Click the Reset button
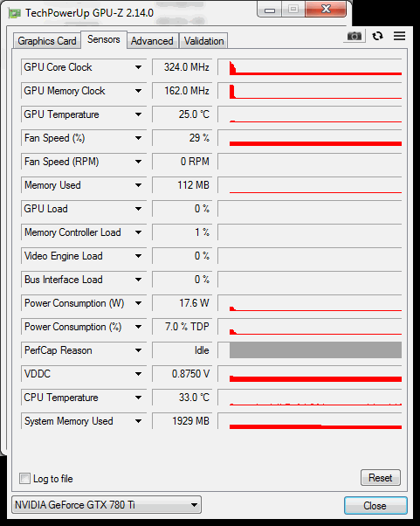 click(381, 477)
